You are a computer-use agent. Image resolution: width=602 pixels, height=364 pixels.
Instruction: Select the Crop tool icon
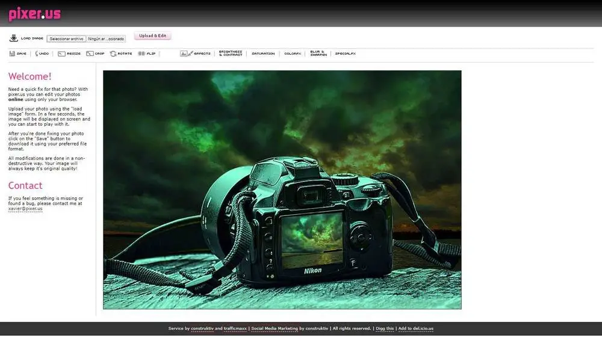[x=90, y=54]
